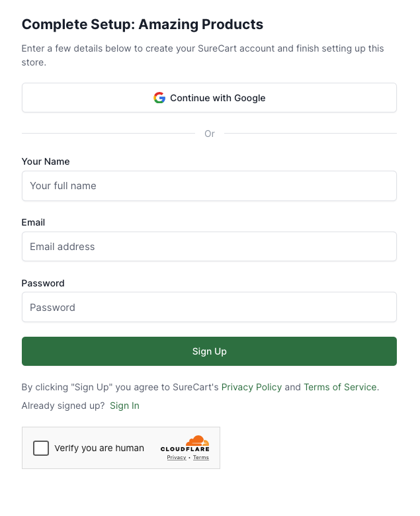Click the "Your Name" field label

[x=46, y=161]
